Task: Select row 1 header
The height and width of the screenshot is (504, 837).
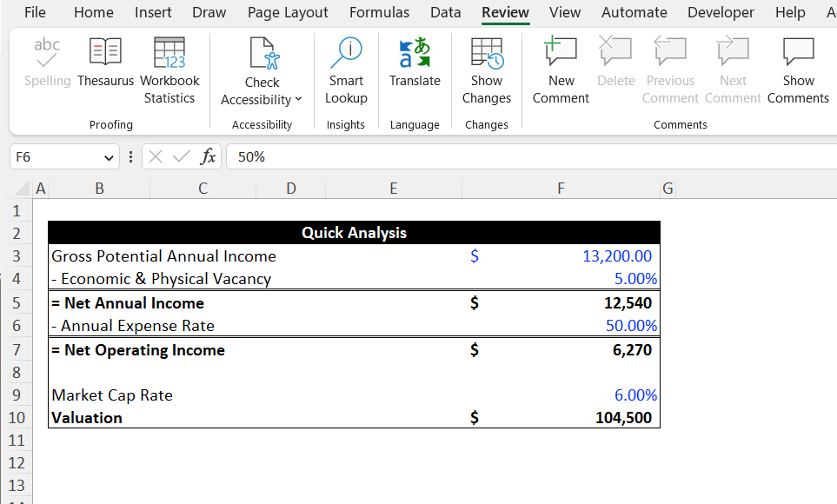Action: pos(17,211)
